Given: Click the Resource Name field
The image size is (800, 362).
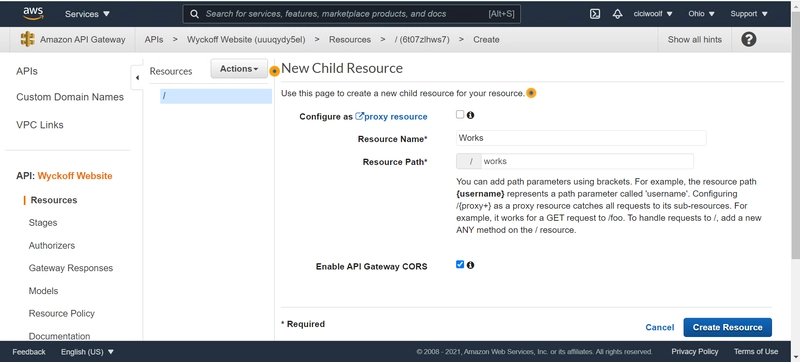Looking at the screenshot, I should tap(581, 138).
